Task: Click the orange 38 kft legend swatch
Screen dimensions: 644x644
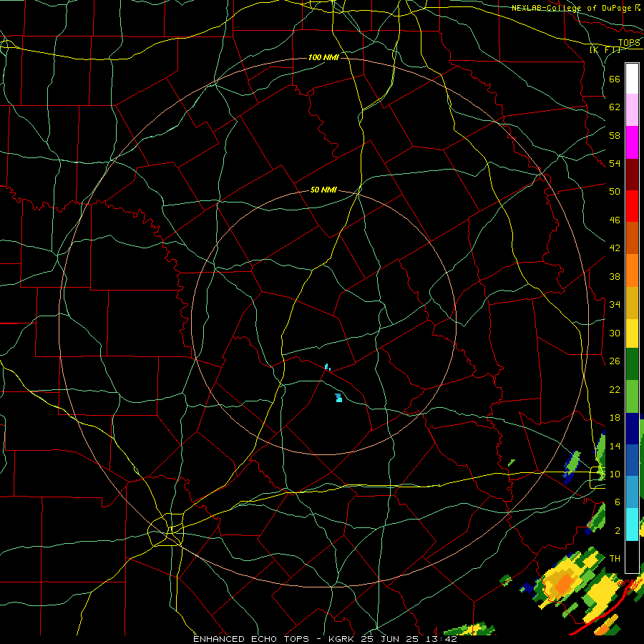Action: click(x=632, y=270)
